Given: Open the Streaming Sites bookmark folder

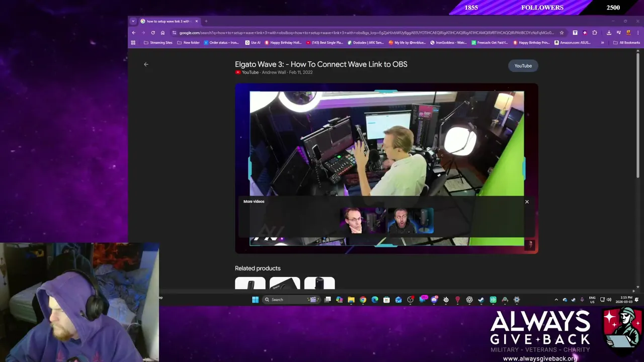Looking at the screenshot, I should (158, 43).
